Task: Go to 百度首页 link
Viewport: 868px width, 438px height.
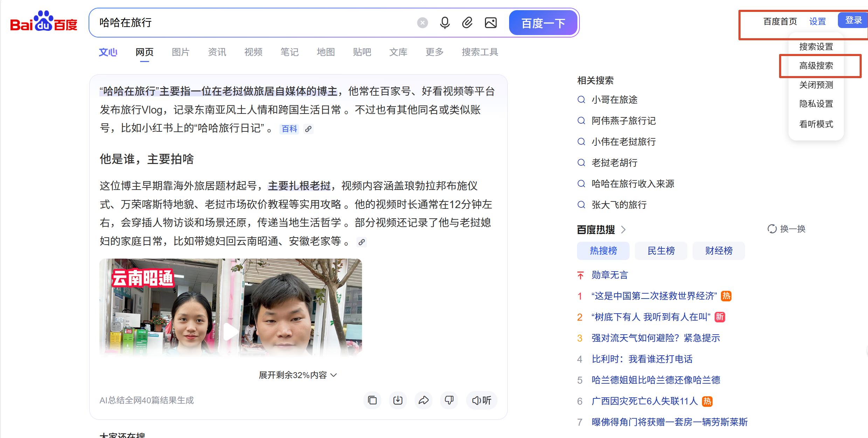Action: pyautogui.click(x=780, y=22)
